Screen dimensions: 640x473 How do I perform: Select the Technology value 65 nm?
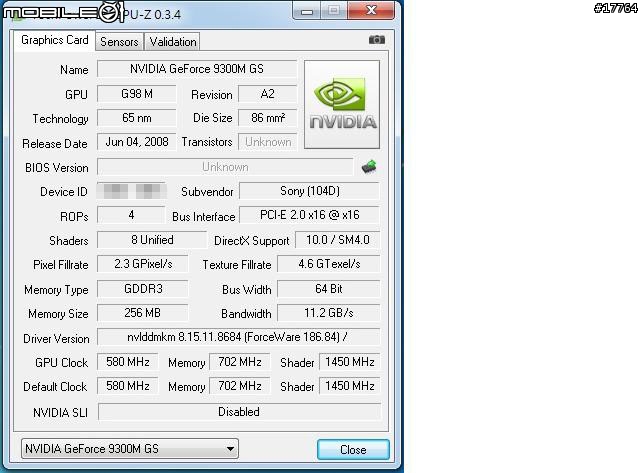click(x=137, y=118)
